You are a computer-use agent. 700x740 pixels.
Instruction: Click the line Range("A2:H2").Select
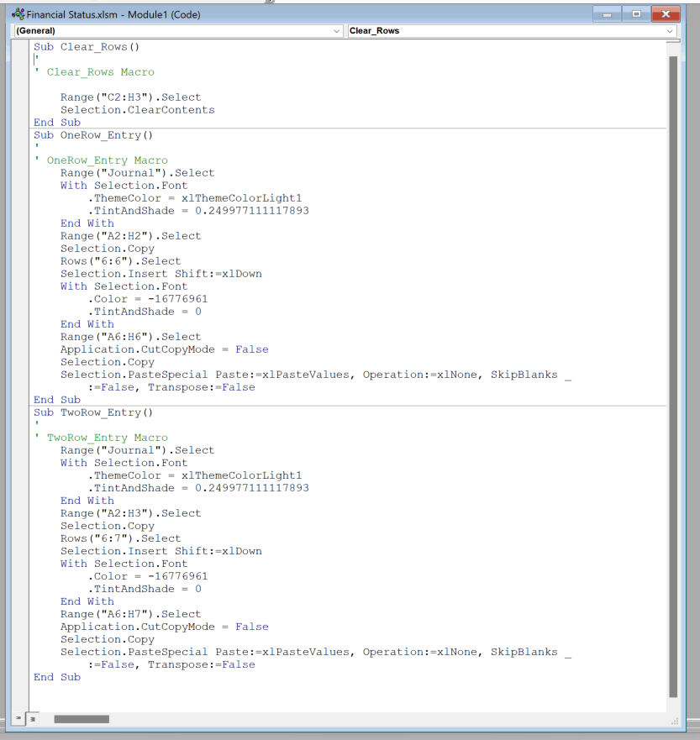tap(131, 236)
